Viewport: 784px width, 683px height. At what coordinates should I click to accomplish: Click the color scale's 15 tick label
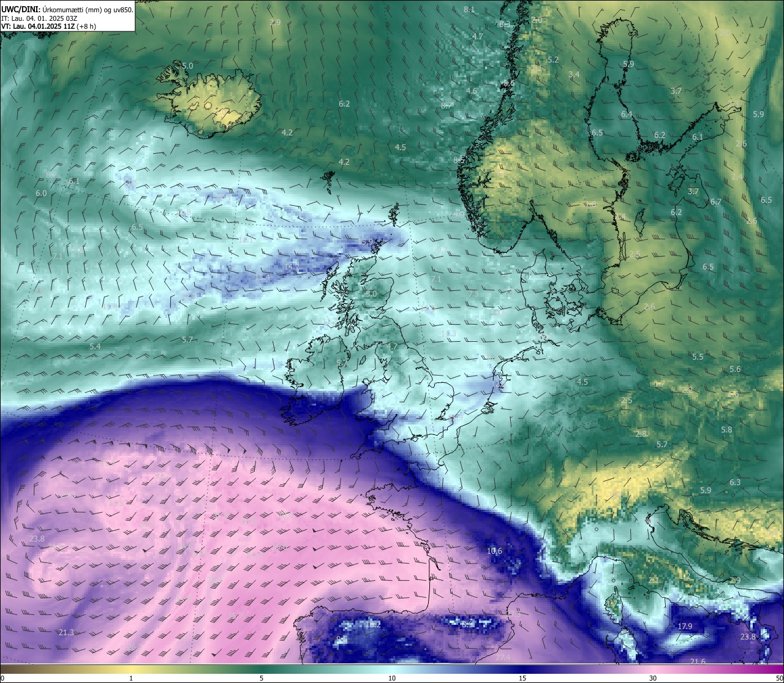pyautogui.click(x=522, y=678)
